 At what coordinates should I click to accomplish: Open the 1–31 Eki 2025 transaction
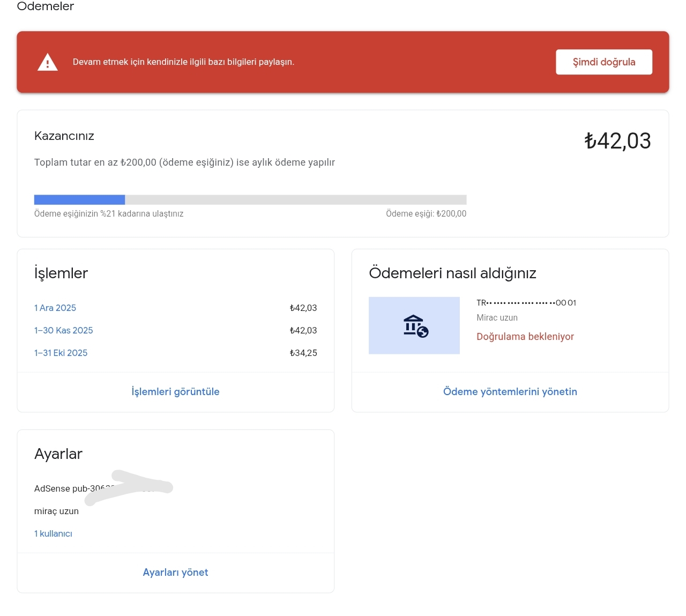(x=61, y=353)
